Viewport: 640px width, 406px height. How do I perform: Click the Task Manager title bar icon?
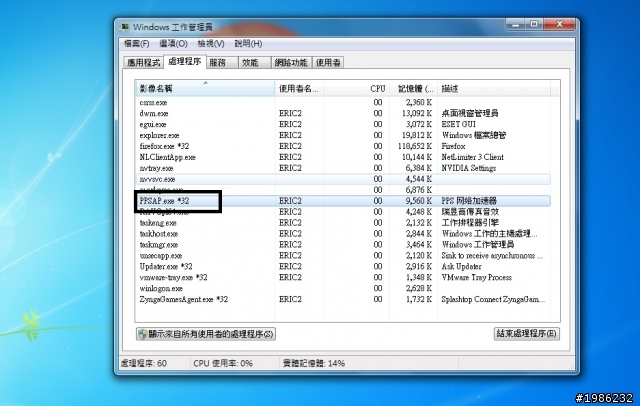tap(124, 27)
